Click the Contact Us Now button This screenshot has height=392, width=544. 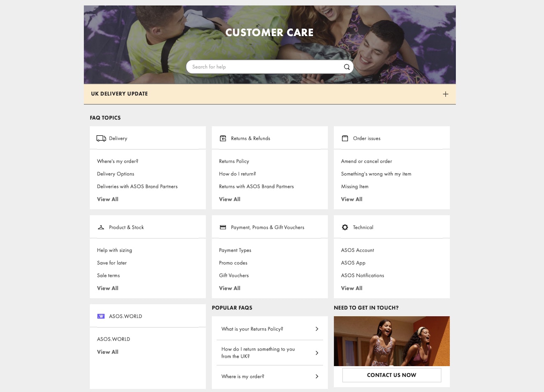tap(391, 375)
